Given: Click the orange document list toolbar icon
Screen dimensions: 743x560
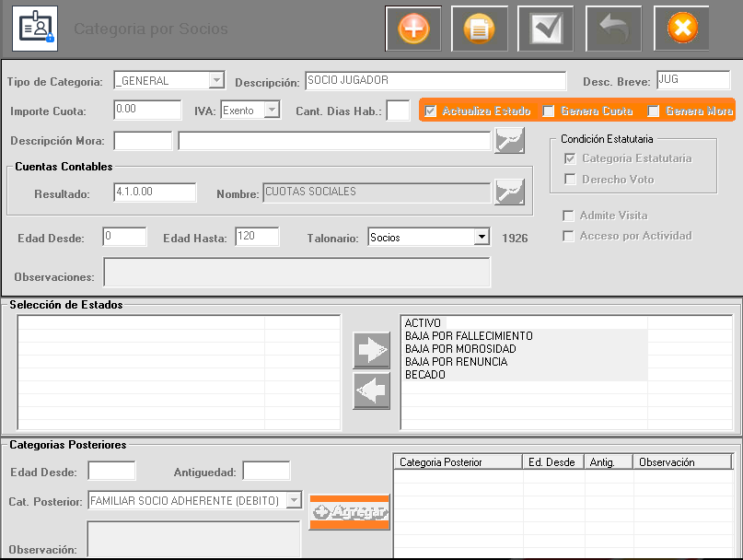Looking at the screenshot, I should 479,29.
